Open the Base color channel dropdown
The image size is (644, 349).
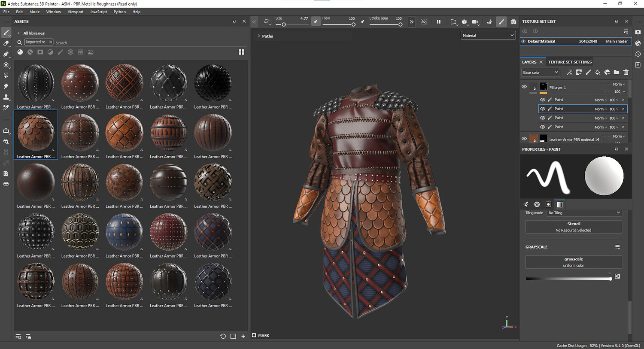(540, 73)
